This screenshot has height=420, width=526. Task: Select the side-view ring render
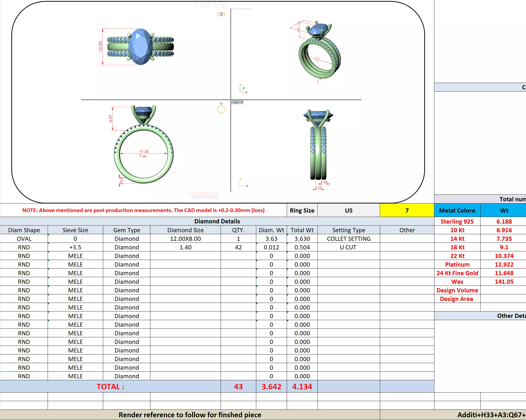point(318,145)
